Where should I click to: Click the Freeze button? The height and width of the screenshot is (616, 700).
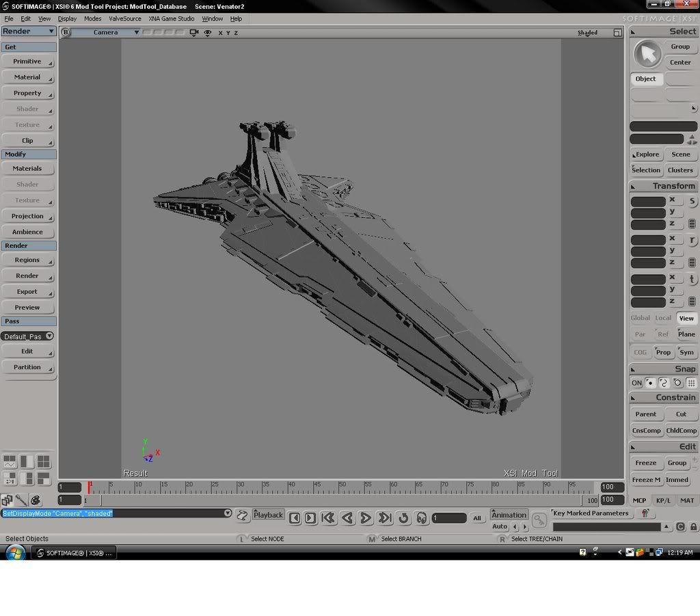(646, 463)
